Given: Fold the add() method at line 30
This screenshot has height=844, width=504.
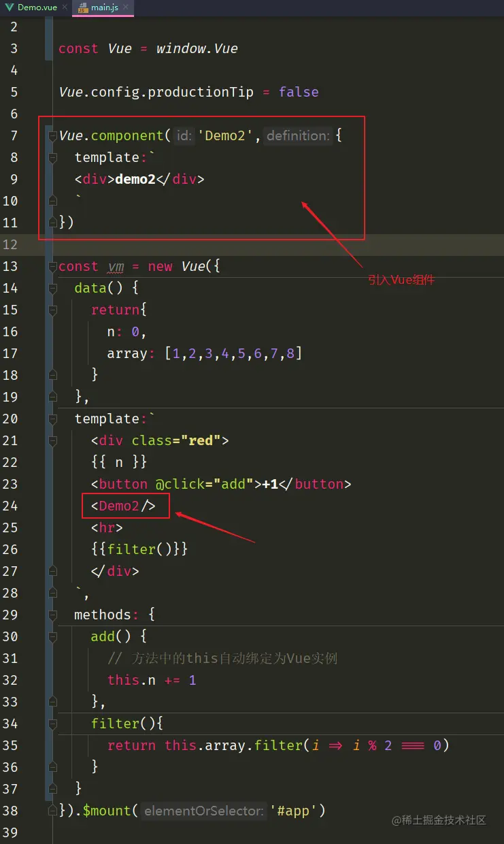Looking at the screenshot, I should (x=53, y=637).
